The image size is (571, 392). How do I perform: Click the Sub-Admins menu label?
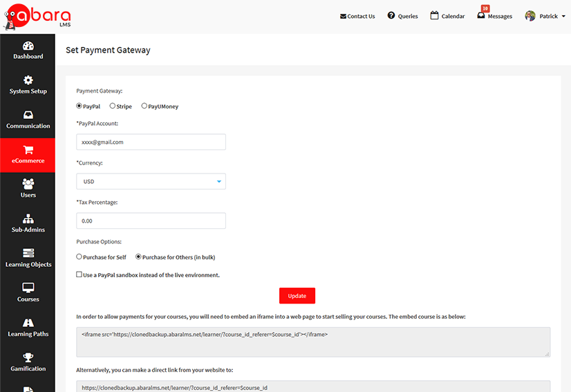click(x=28, y=230)
